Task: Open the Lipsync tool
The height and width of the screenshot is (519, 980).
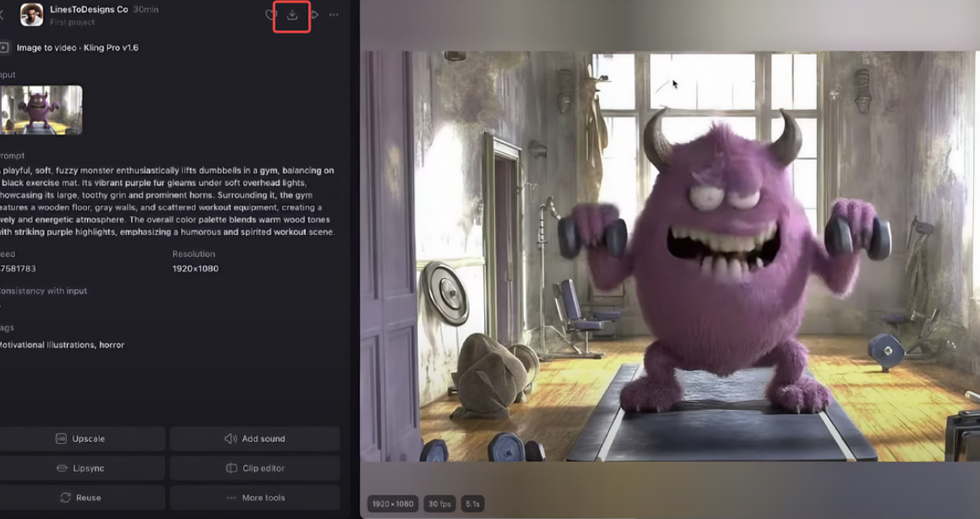Action: [82, 467]
